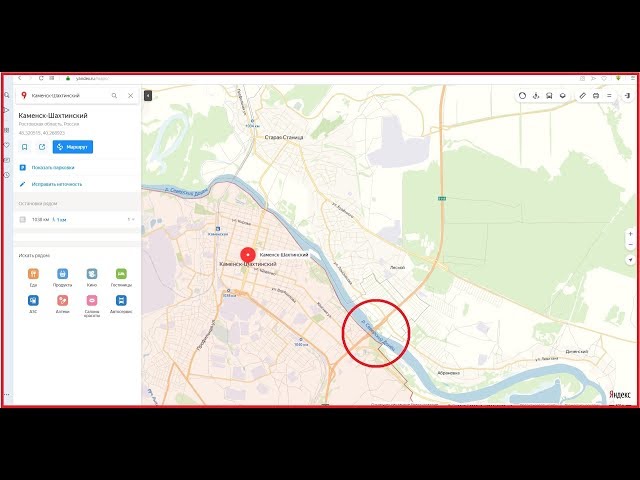Collapse the side panel with the arrow
Image resolution: width=640 pixels, height=480 pixels.
pos(148,96)
